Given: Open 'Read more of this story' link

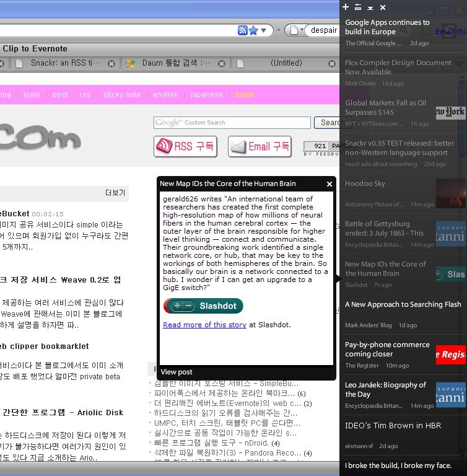Looking at the screenshot, I should (204, 325).
